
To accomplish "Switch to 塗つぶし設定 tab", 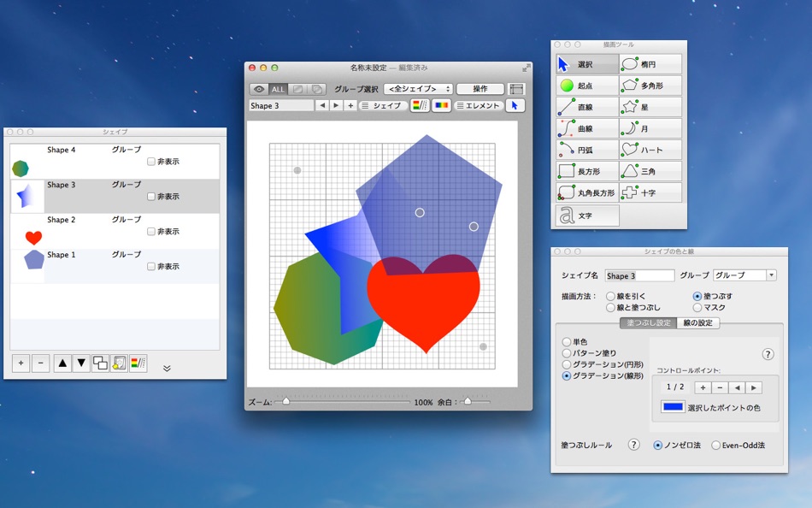I will click(x=649, y=322).
